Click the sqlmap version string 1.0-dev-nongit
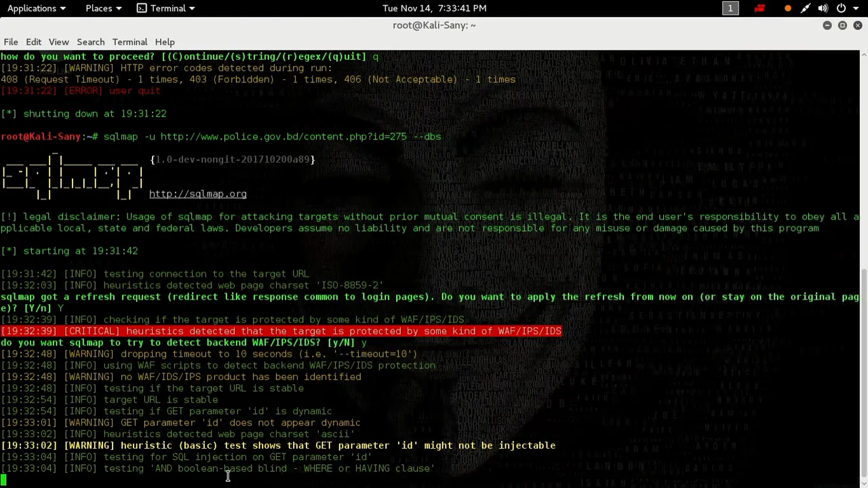Image resolution: width=868 pixels, height=488 pixels. click(233, 159)
